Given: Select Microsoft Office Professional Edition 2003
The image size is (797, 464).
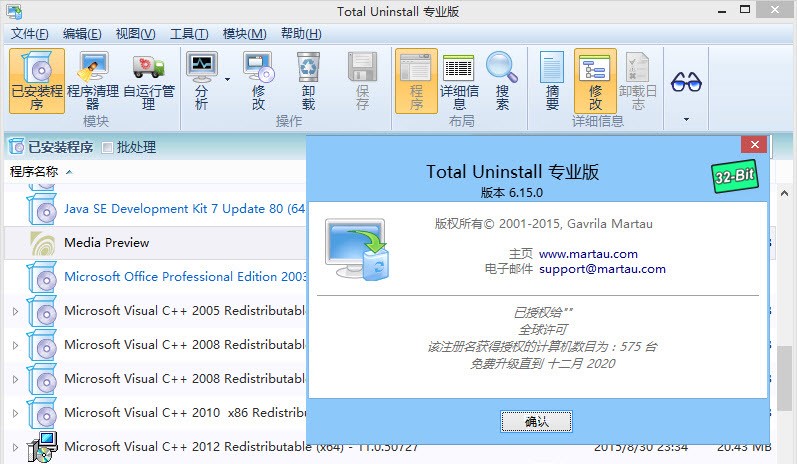Looking at the screenshot, I should pos(185,276).
